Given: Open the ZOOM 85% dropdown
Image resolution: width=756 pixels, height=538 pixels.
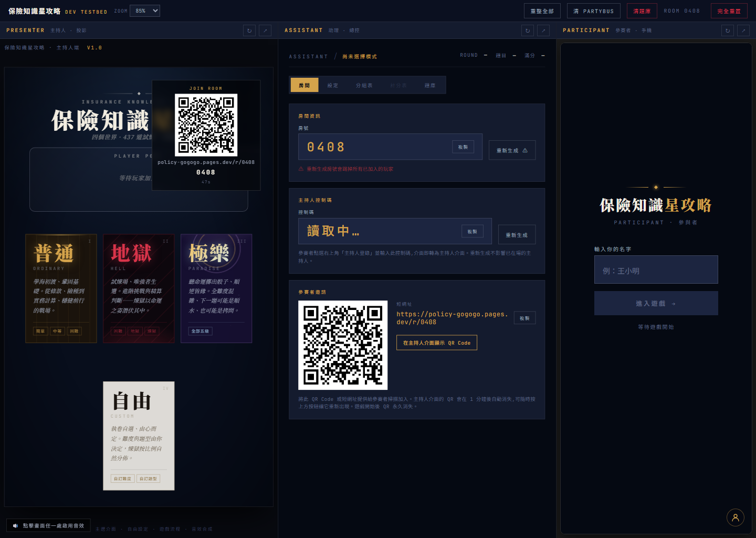Looking at the screenshot, I should pos(145,11).
